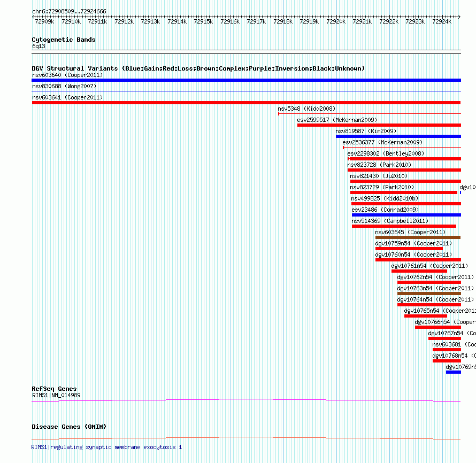
Task: Select the nsv819587 (Kim2009) blue gain bar
Action: click(x=398, y=136)
